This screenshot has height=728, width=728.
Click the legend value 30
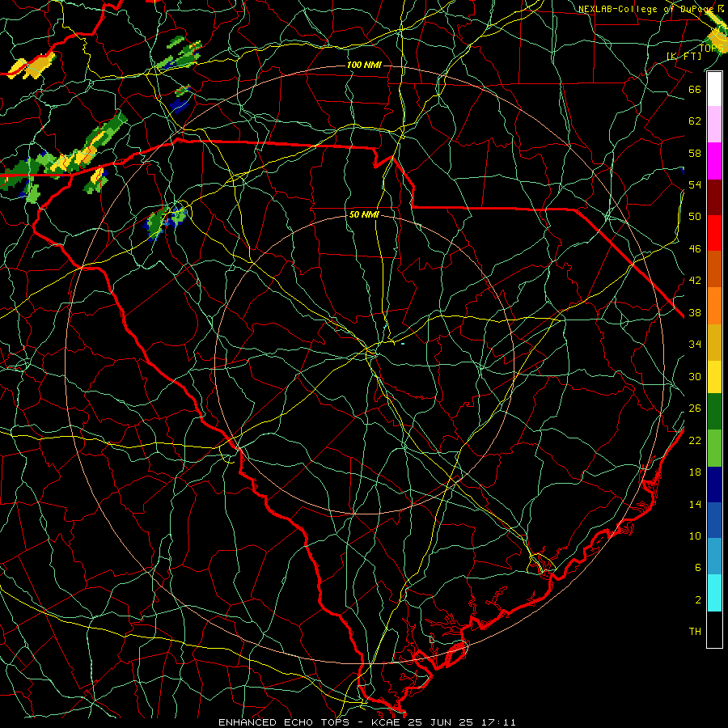pyautogui.click(x=695, y=376)
